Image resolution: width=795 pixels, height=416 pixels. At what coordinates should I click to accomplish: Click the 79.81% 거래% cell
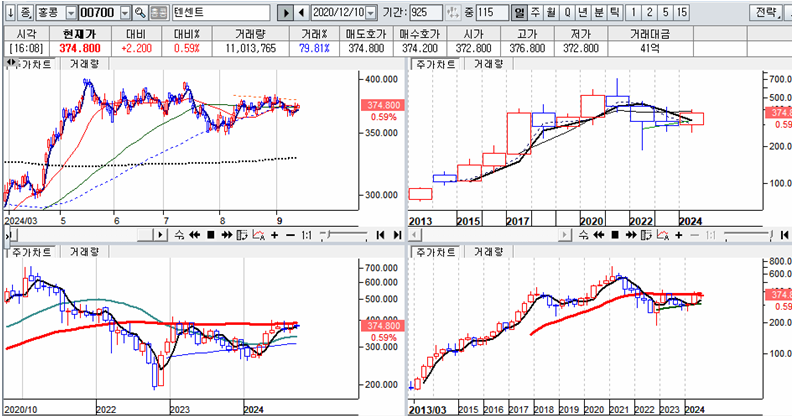click(x=314, y=49)
